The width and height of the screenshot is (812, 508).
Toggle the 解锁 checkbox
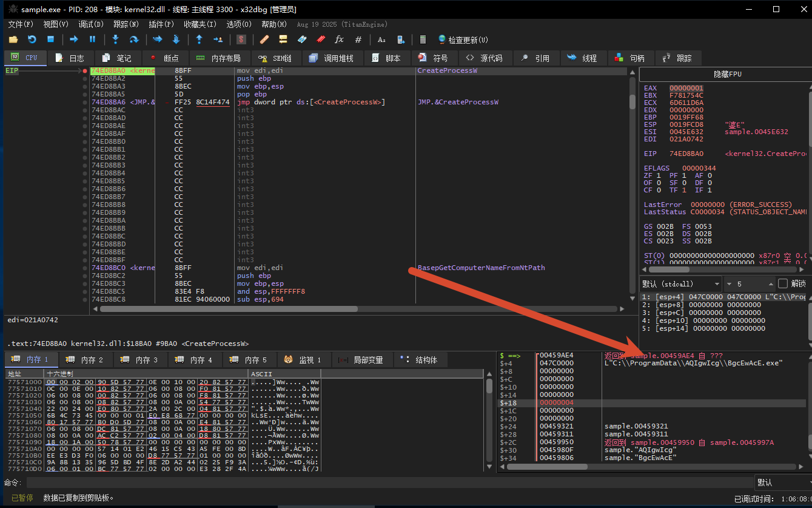point(783,283)
